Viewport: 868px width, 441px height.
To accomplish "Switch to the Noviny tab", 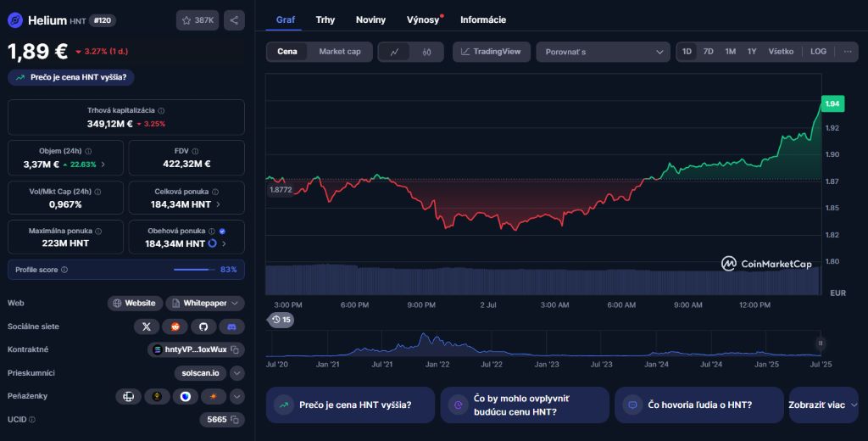I will [x=370, y=20].
